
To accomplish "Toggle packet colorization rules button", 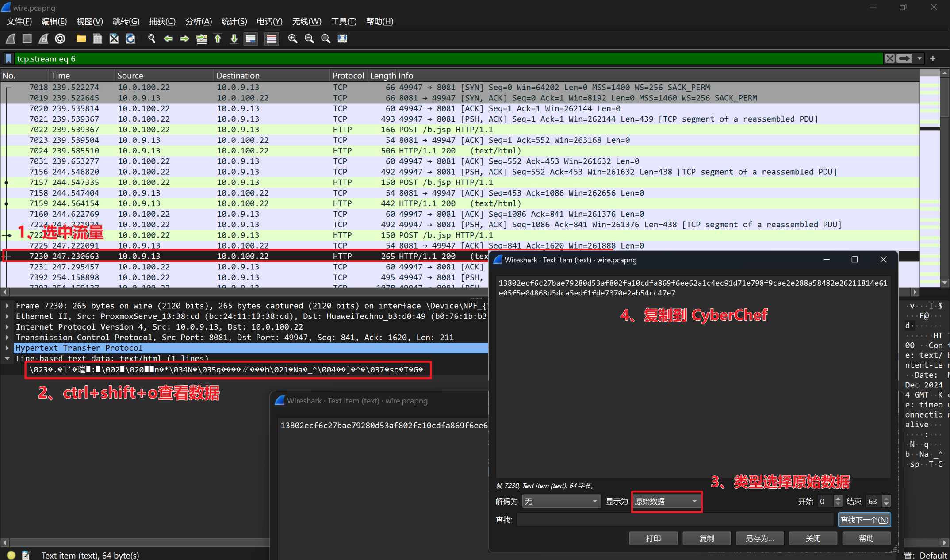I will [x=272, y=39].
